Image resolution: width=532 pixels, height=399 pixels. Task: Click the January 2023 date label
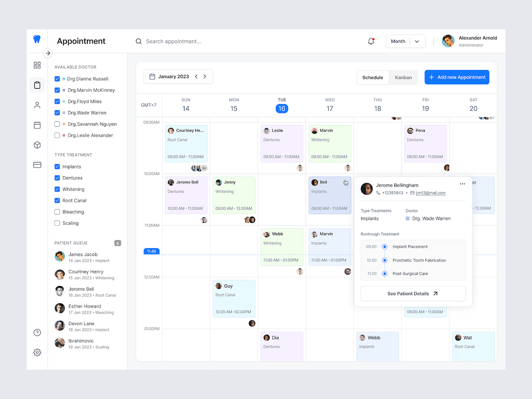tap(173, 76)
